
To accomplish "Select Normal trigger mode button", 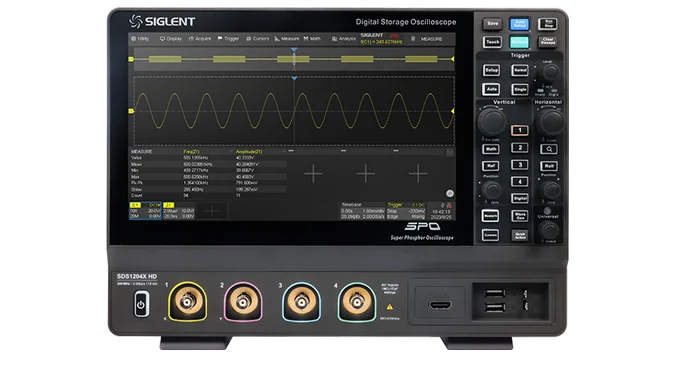I will click(x=520, y=70).
